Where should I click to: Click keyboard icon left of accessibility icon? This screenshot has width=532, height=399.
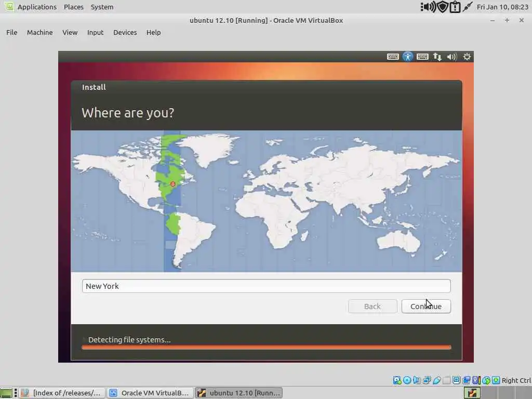point(393,57)
